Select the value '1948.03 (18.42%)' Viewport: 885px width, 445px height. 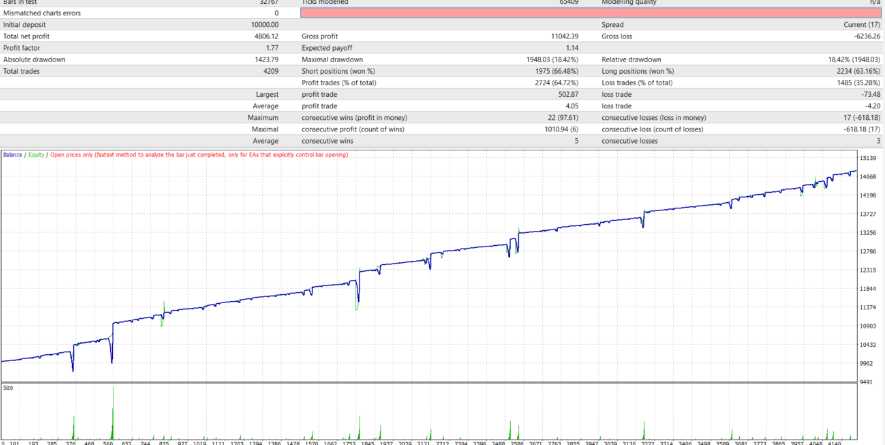[552, 59]
